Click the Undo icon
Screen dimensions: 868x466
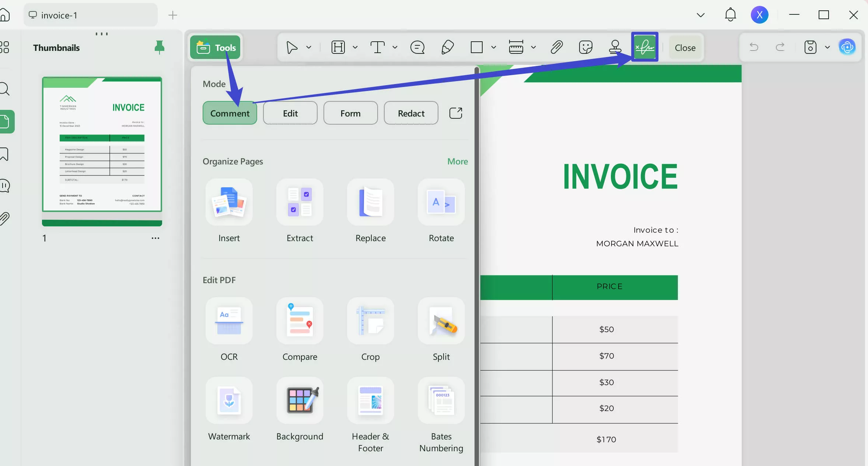click(x=753, y=47)
